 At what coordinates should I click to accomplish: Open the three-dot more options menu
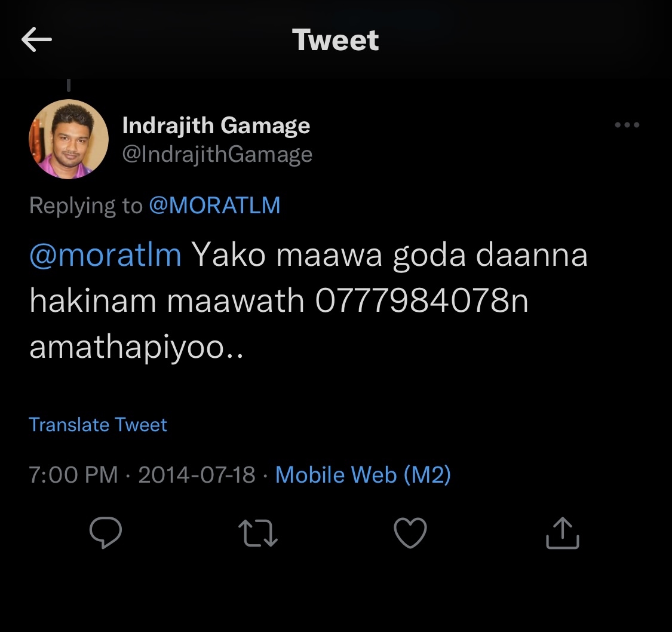pos(627,125)
